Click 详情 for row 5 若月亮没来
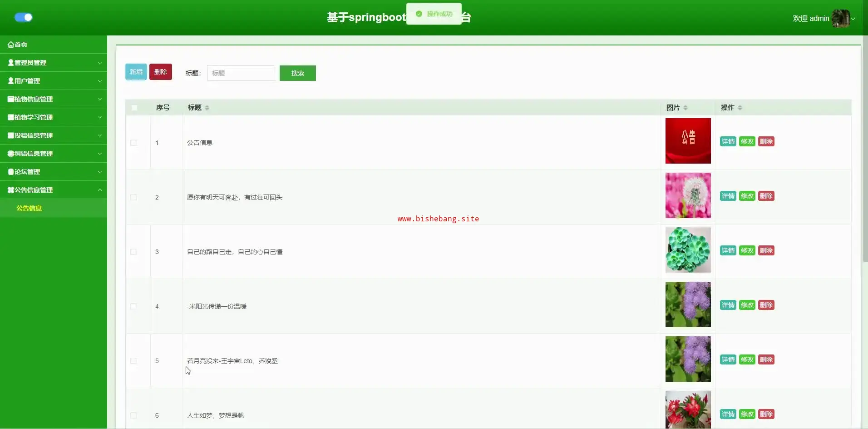The height and width of the screenshot is (429, 868). (728, 359)
